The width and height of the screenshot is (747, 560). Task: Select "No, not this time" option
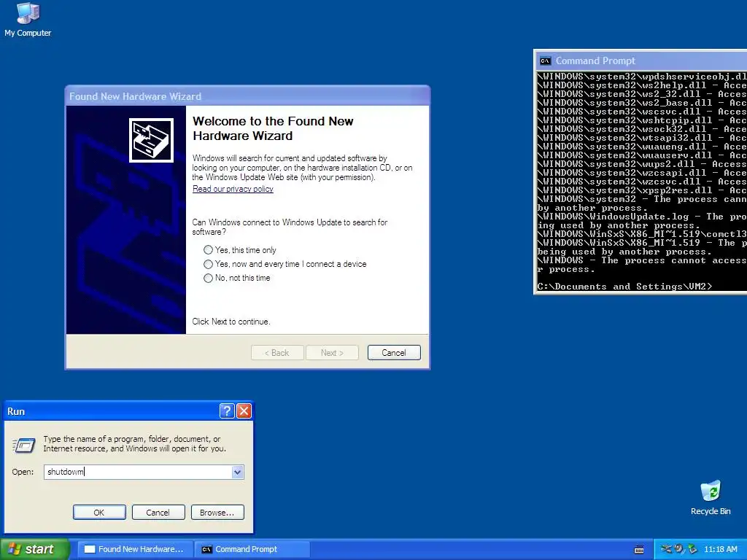(237, 278)
